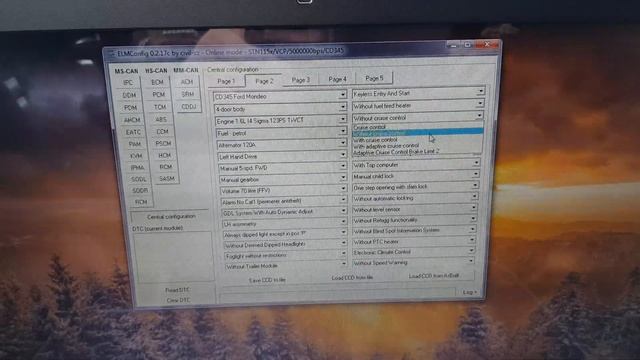Image resolution: width=640 pixels, height=360 pixels.
Task: Open the DDM module
Action: pyautogui.click(x=129, y=95)
